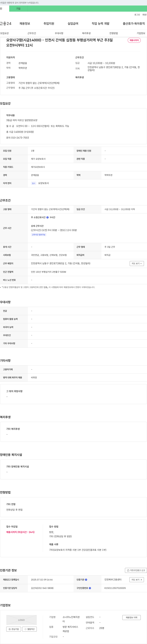Jump to the 기업정보 section tab

141,33
